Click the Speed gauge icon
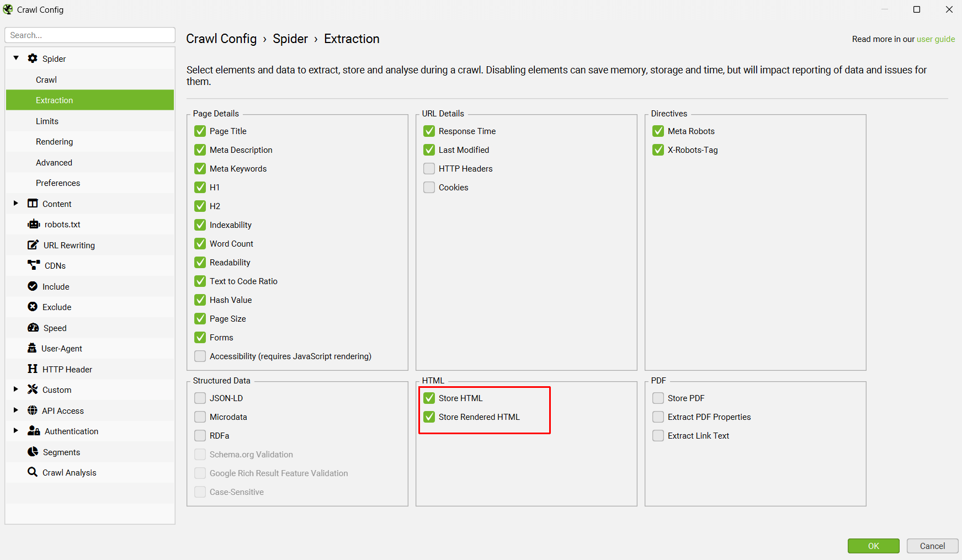 (33, 328)
